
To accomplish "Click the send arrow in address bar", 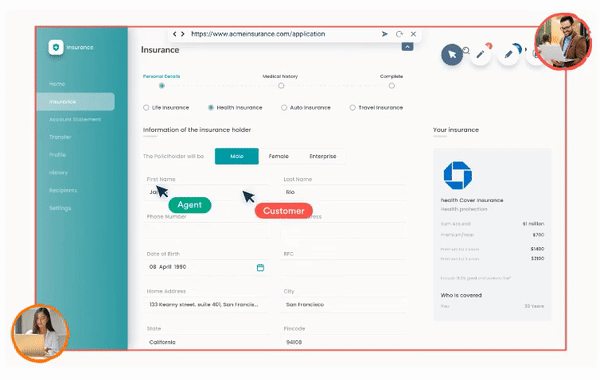I will [385, 34].
